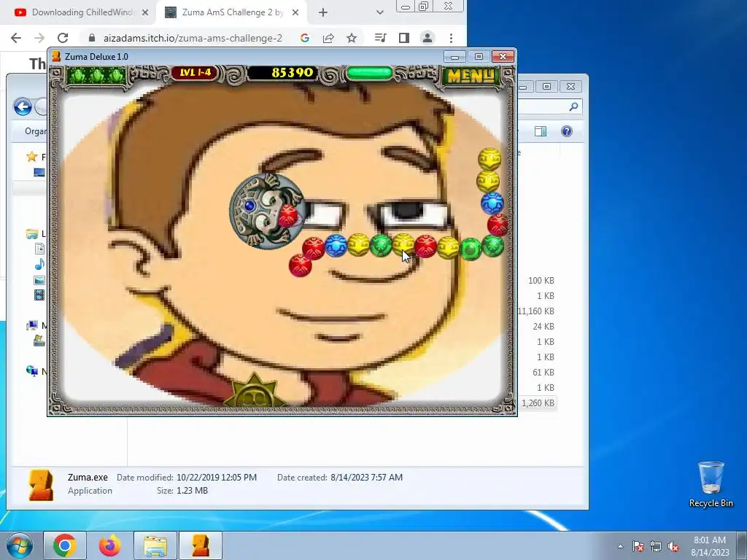The width and height of the screenshot is (747, 560).
Task: Click the site lock icon in address bar
Action: click(92, 38)
